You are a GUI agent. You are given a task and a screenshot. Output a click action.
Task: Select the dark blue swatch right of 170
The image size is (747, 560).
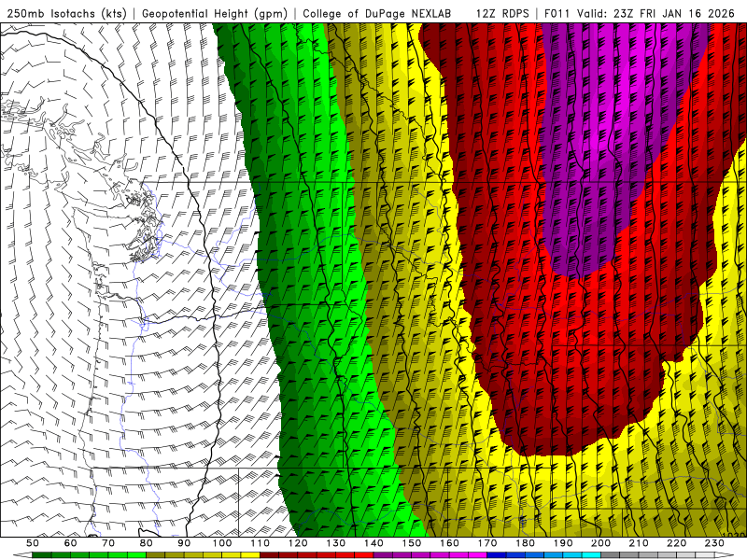496,555
